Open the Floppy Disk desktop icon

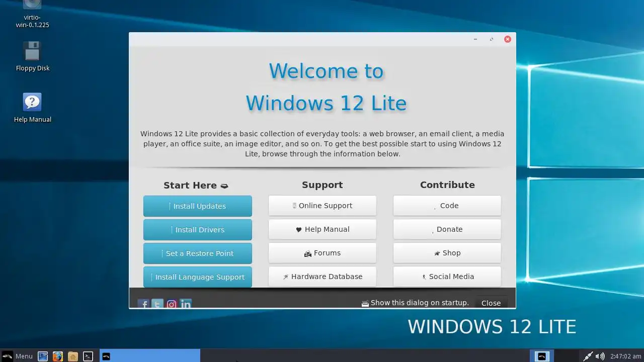click(33, 56)
